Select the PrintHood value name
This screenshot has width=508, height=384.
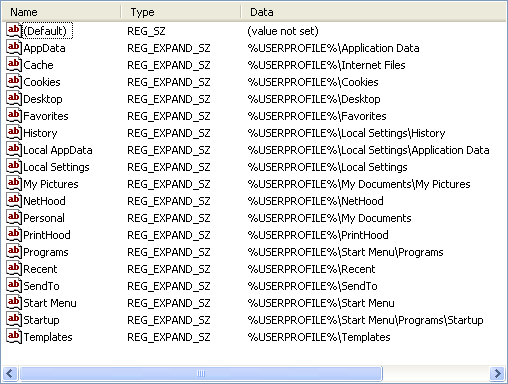[47, 235]
